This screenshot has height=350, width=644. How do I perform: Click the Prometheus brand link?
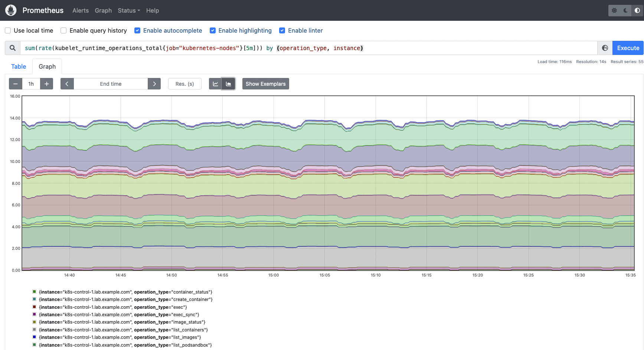pyautogui.click(x=43, y=10)
